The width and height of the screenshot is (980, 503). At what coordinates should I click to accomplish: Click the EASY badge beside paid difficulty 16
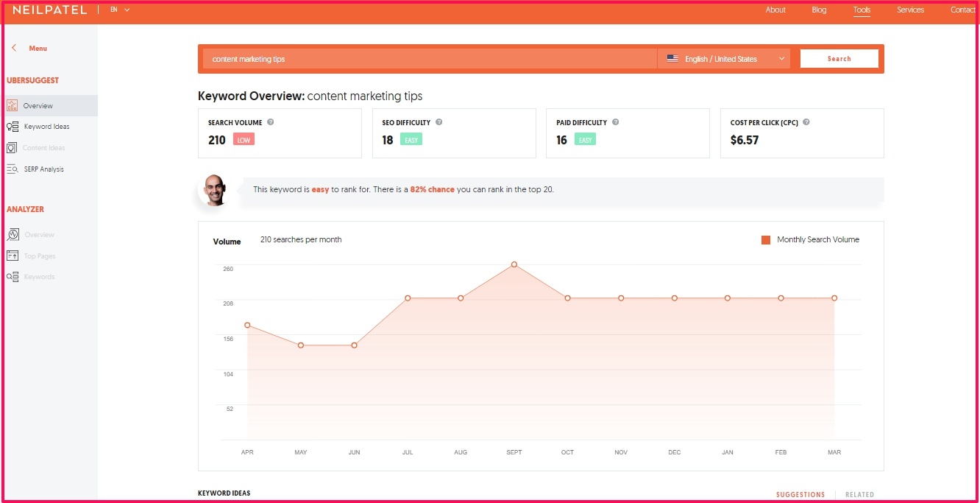(585, 139)
